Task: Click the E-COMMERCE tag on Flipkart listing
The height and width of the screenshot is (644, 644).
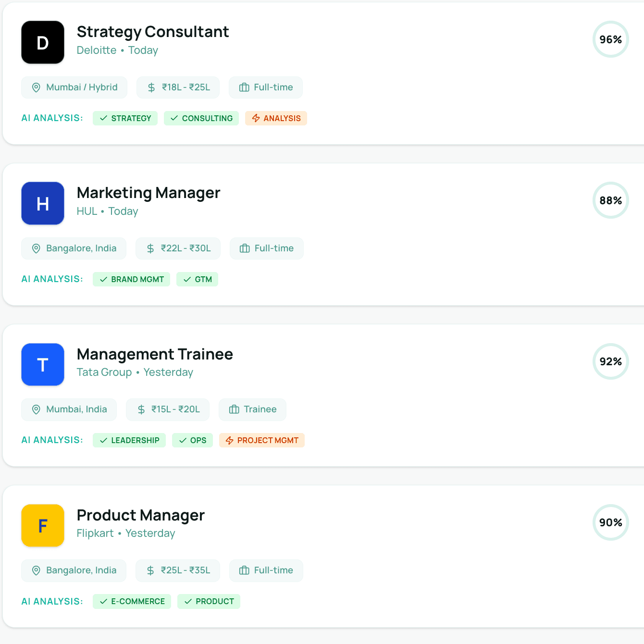Action: [132, 601]
